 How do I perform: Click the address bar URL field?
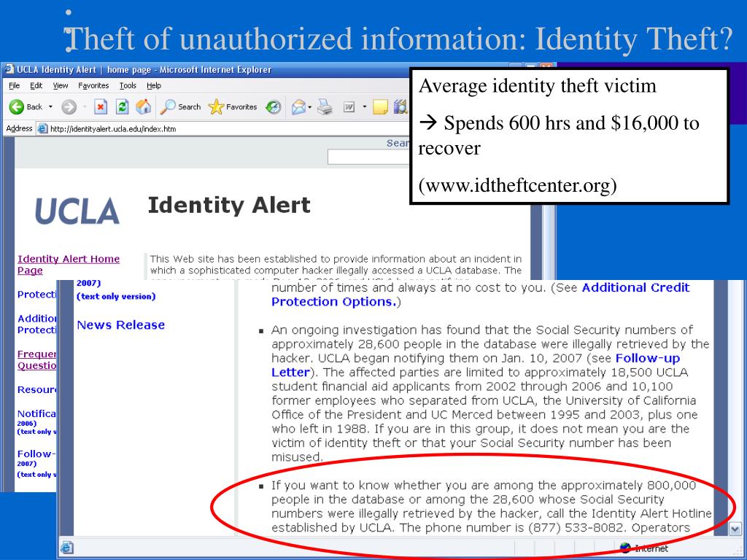click(x=222, y=128)
